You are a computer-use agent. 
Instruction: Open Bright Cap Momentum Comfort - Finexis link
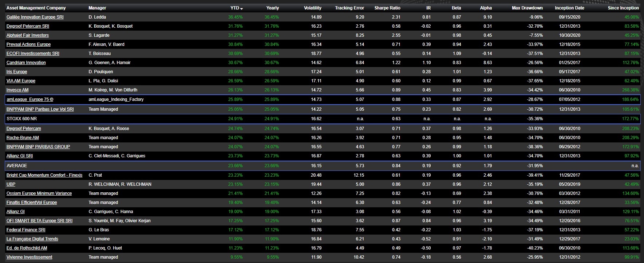[x=44, y=175]
